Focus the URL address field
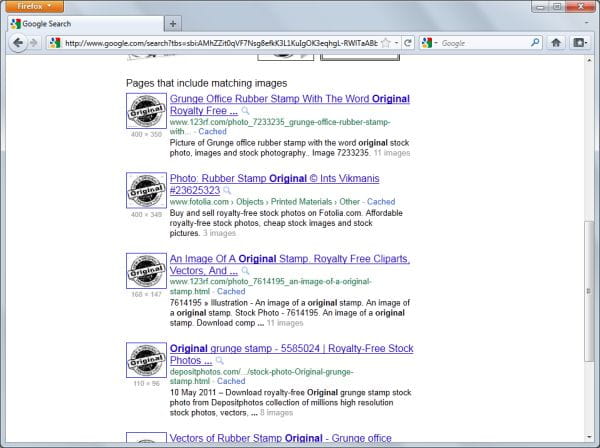The image size is (600, 448). coord(221,43)
